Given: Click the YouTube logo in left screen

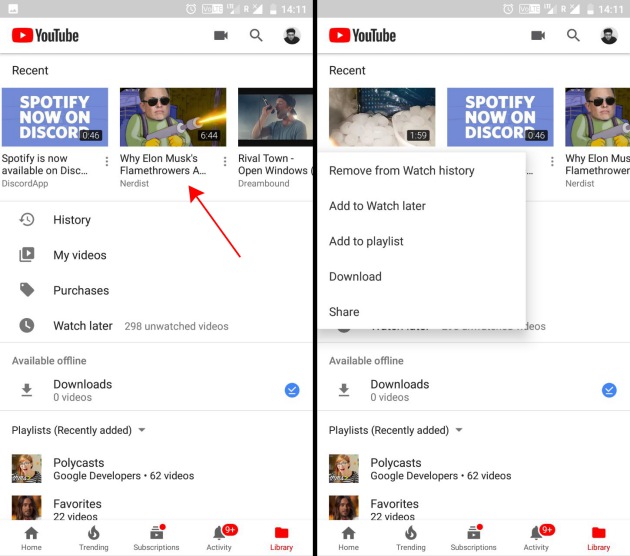Looking at the screenshot, I should pyautogui.click(x=45, y=35).
